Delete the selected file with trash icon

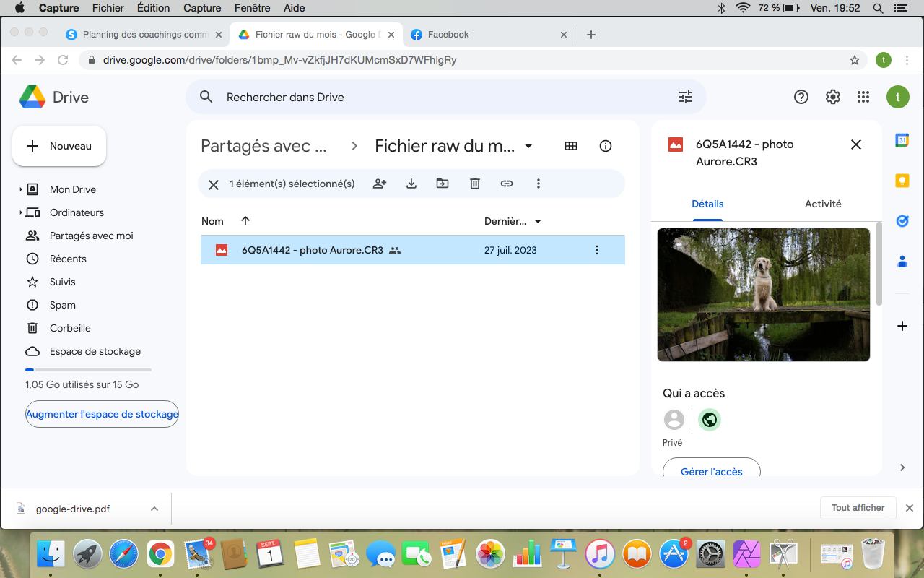tap(475, 184)
